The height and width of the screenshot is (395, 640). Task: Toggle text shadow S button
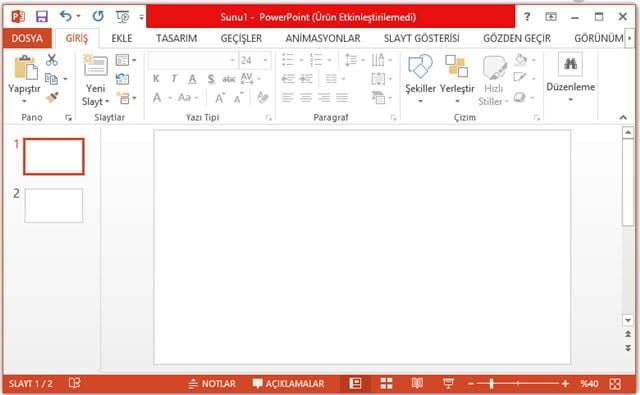tap(211, 79)
